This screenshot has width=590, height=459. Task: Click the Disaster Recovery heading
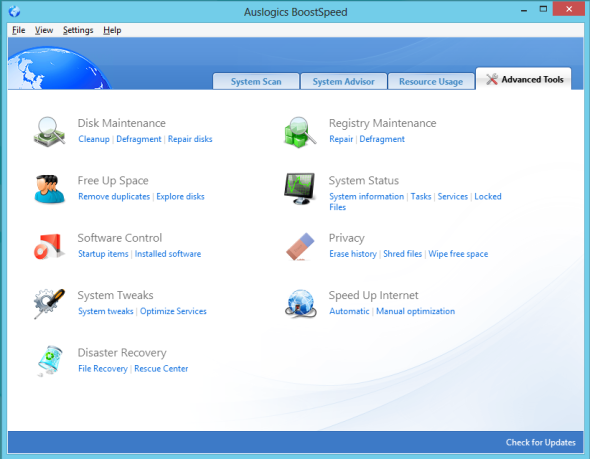click(x=122, y=353)
